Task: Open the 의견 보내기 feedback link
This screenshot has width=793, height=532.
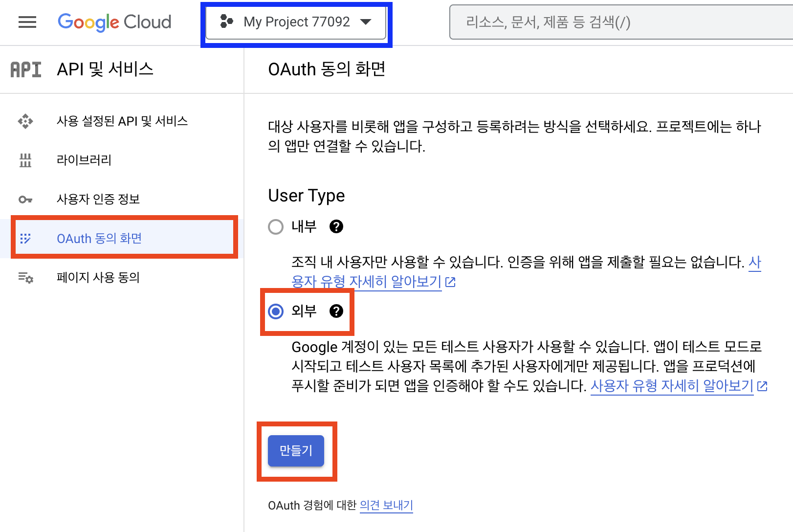Action: pyautogui.click(x=386, y=505)
